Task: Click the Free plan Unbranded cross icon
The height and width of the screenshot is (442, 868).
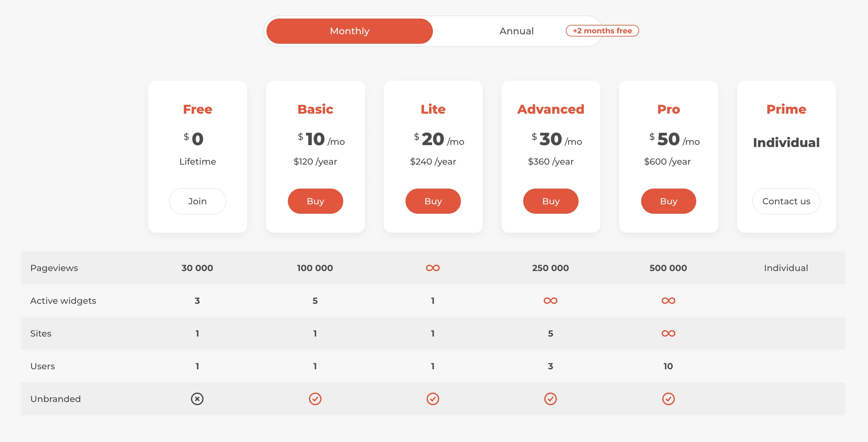Action: 197,399
